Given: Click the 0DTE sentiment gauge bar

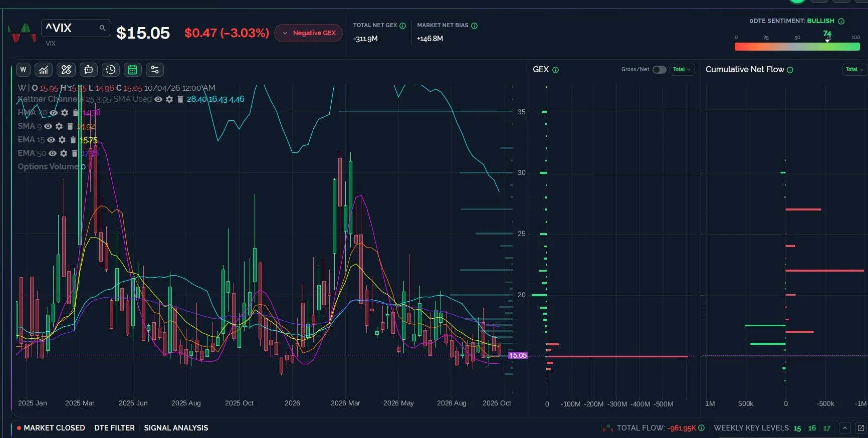Looking at the screenshot, I should click(x=797, y=47).
